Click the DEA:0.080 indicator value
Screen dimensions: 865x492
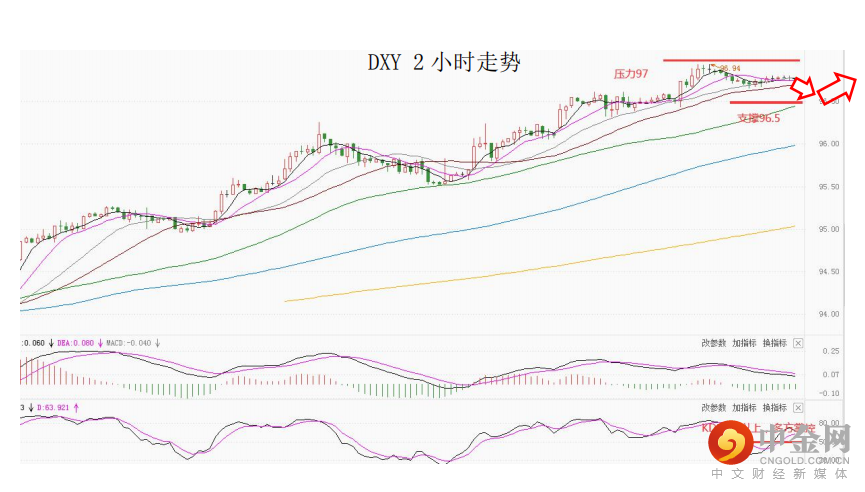point(76,343)
